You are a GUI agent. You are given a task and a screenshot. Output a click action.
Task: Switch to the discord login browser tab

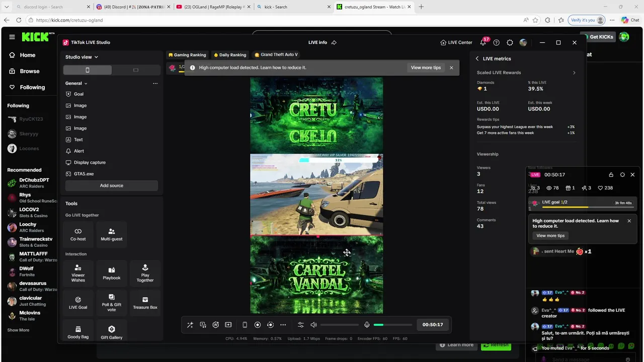49,7
